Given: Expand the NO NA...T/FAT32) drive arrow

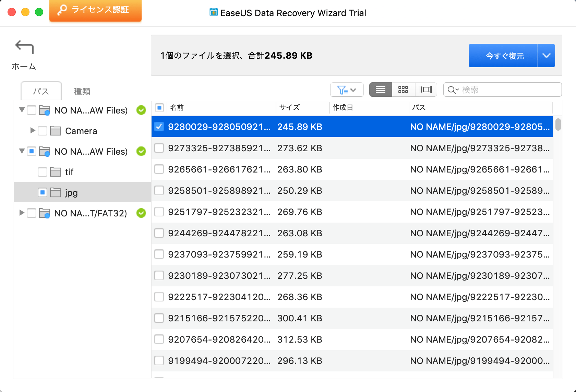Looking at the screenshot, I should coord(22,213).
